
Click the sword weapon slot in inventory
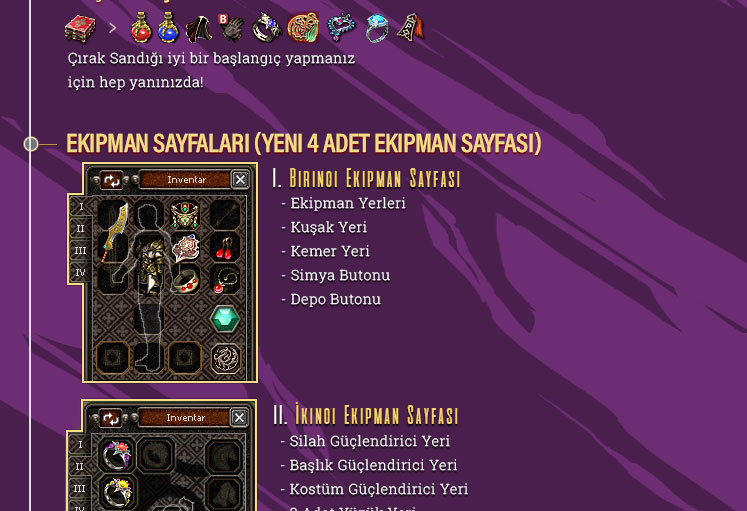tap(113, 232)
